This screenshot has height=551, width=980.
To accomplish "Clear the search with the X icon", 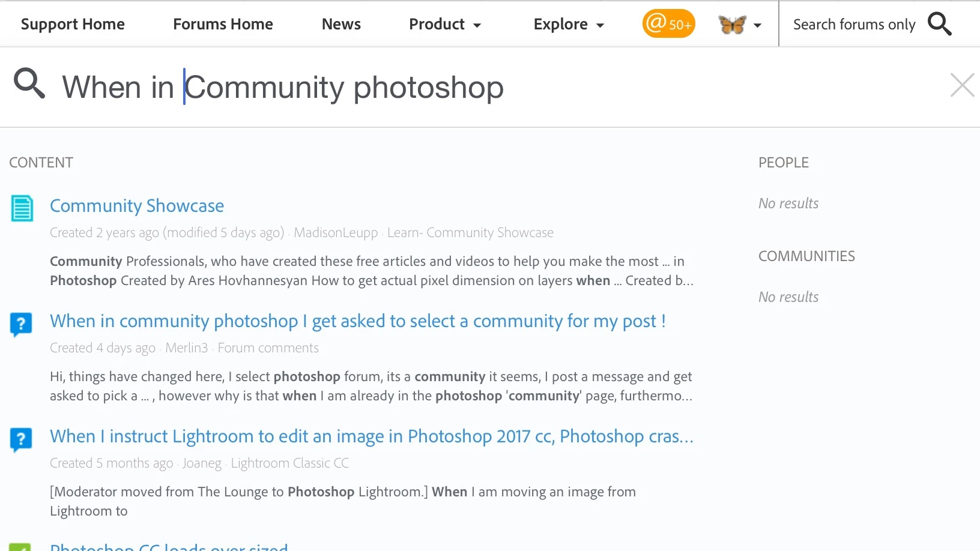I will click(962, 85).
